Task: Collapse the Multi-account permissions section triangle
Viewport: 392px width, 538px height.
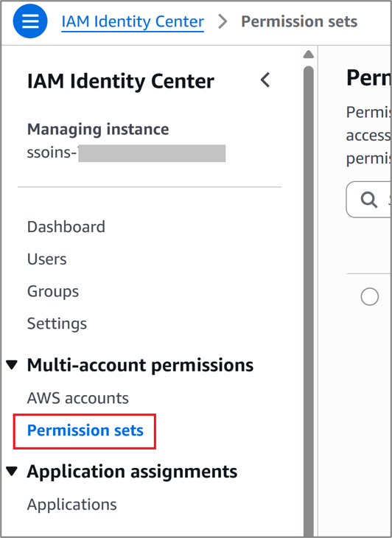Action: point(12,365)
